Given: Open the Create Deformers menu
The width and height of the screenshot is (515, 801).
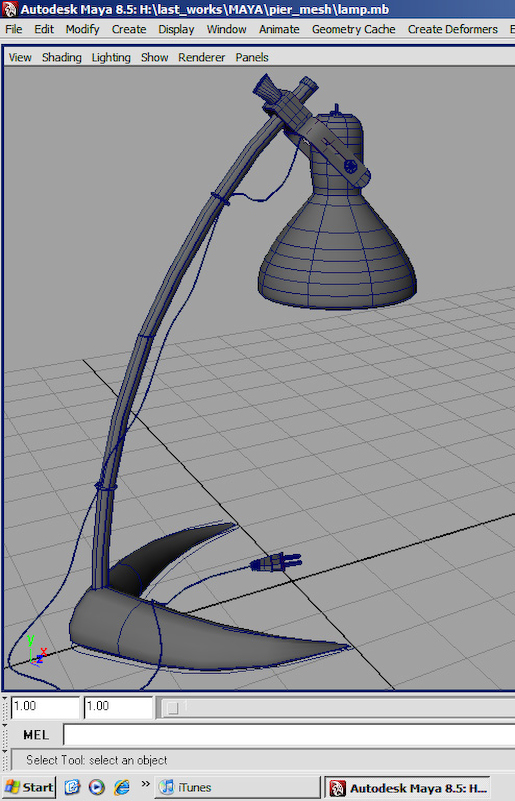Looking at the screenshot, I should (x=452, y=29).
